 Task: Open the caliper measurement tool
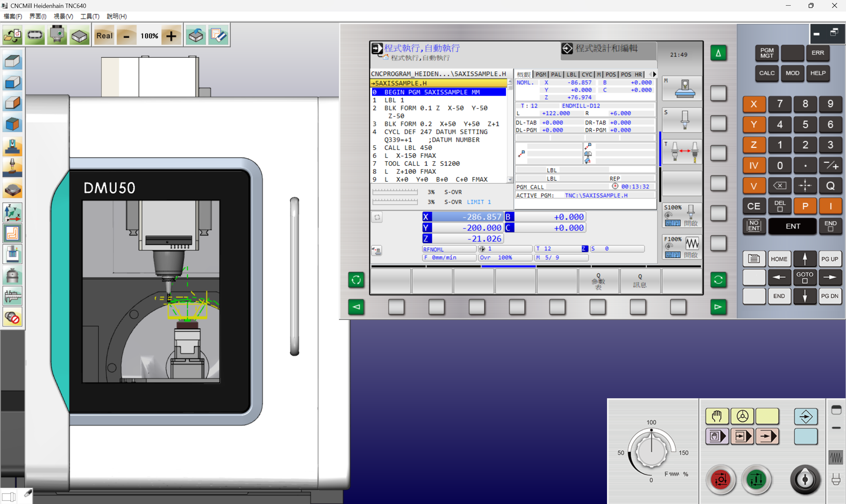(x=13, y=296)
